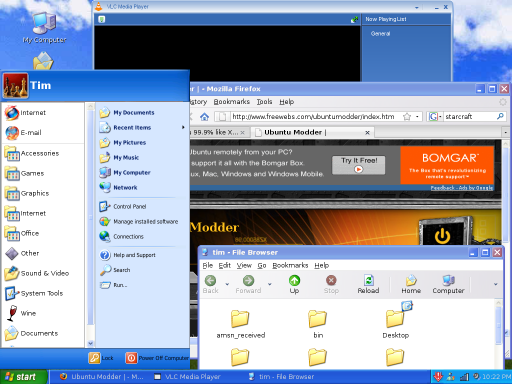Viewport: 512px width, 384px height.
Task: Open File Browser Go menu
Action: [262, 265]
